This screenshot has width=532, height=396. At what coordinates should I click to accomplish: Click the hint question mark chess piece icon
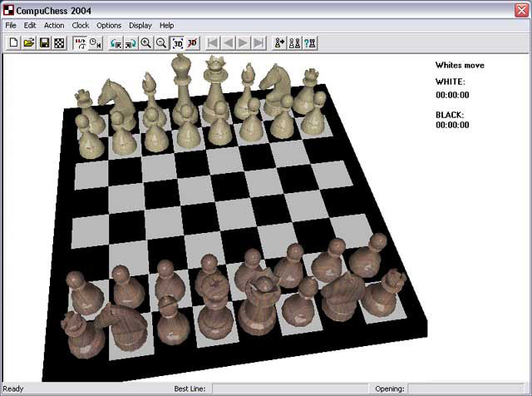tap(310, 42)
